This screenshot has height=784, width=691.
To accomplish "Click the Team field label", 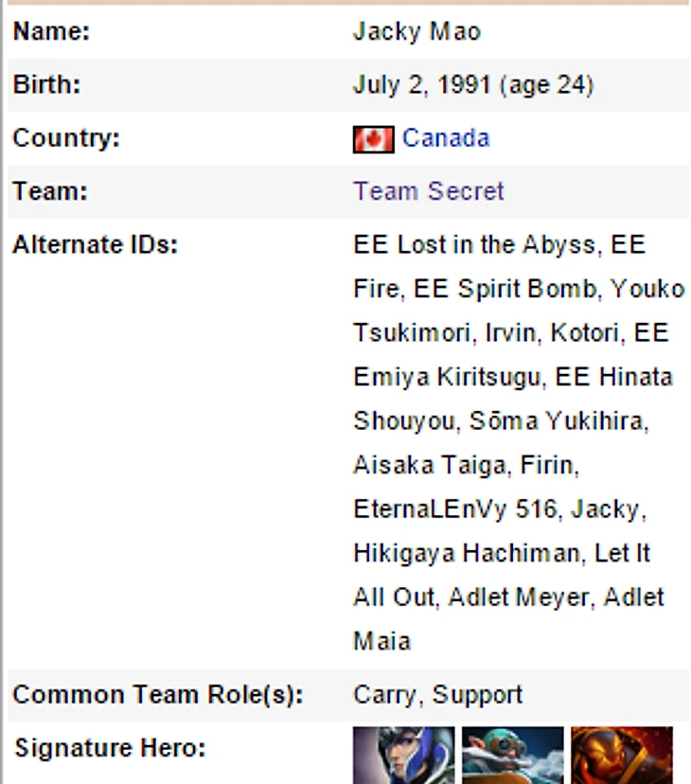I will click(50, 191).
